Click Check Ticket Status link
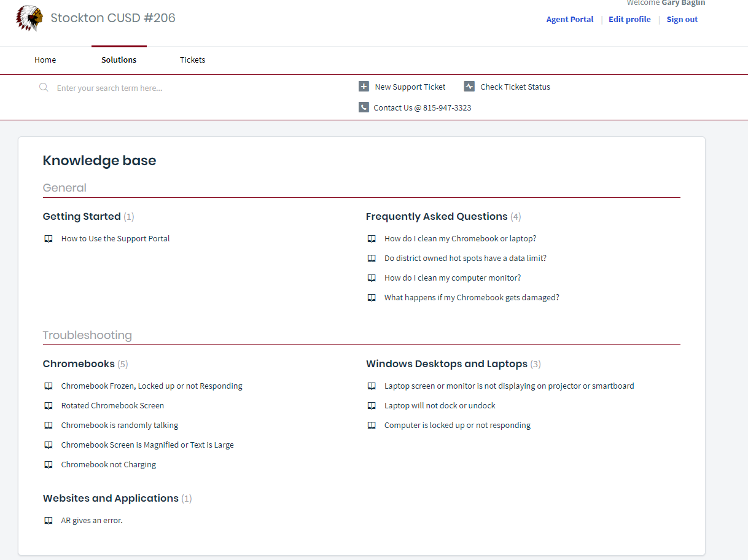 click(x=515, y=87)
